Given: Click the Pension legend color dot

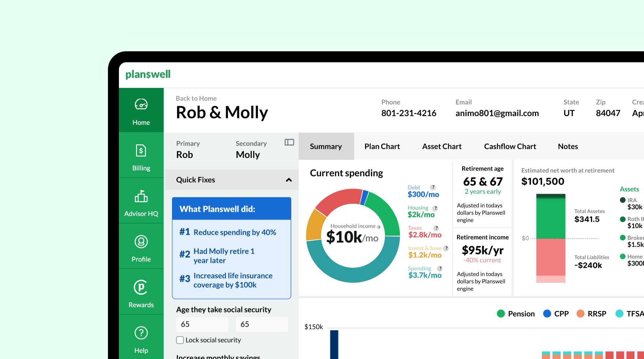Looking at the screenshot, I should pyautogui.click(x=501, y=314).
